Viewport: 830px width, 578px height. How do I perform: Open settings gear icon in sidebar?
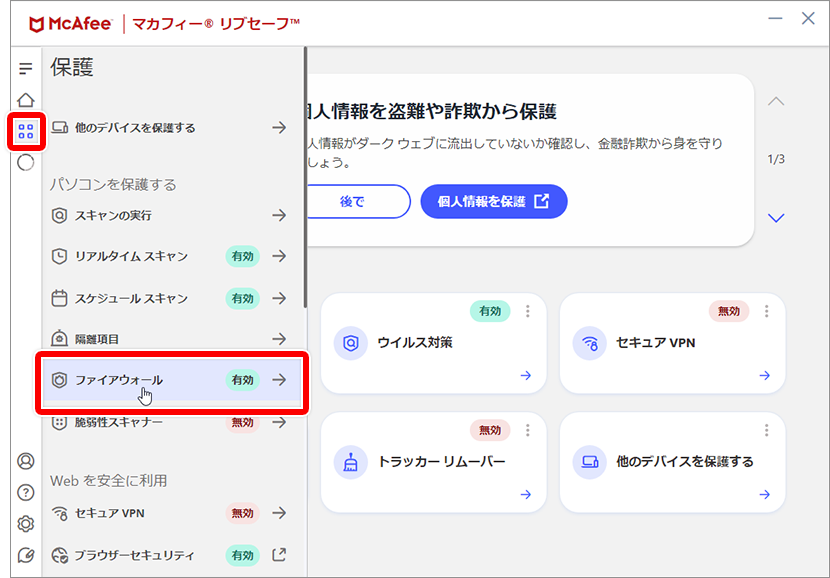click(25, 524)
